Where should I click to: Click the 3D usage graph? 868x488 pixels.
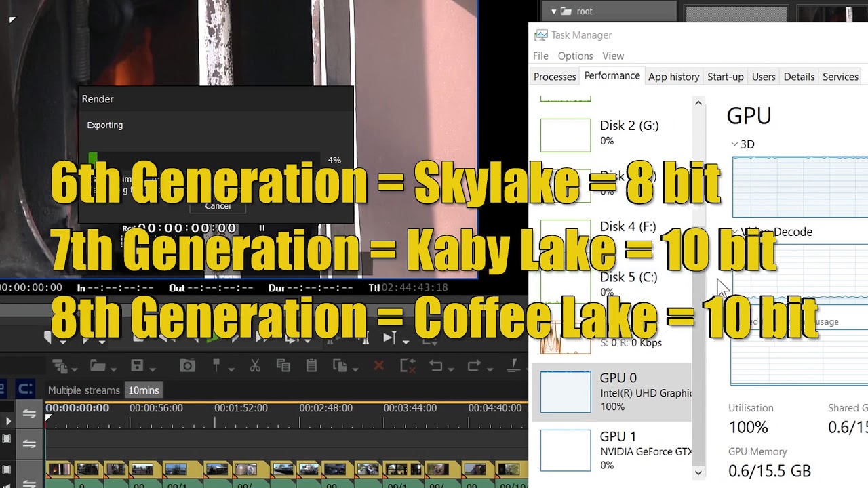(x=800, y=187)
